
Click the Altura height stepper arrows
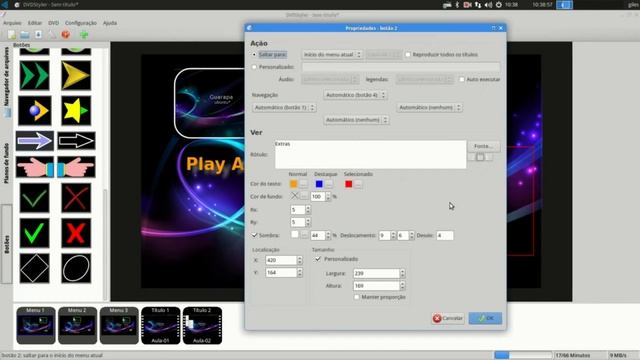(x=402, y=286)
